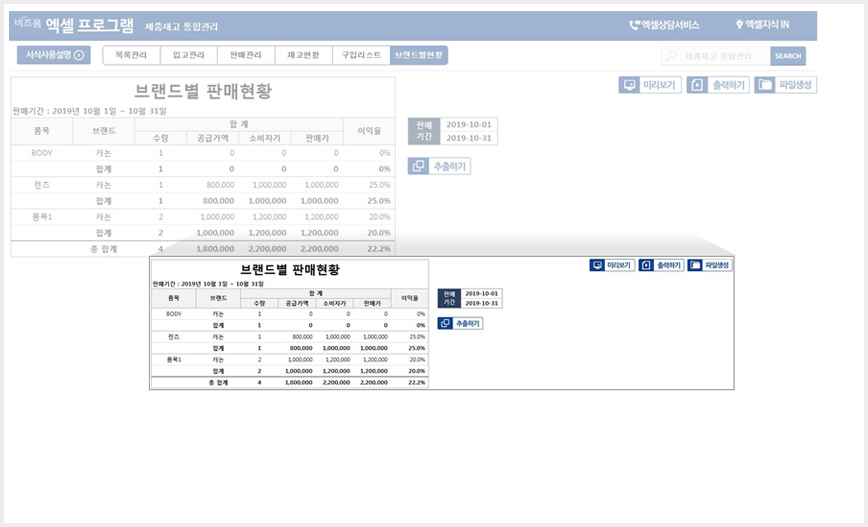The image size is (868, 527).
Task: Click the upper 소비자가 column header
Action: 265,138
